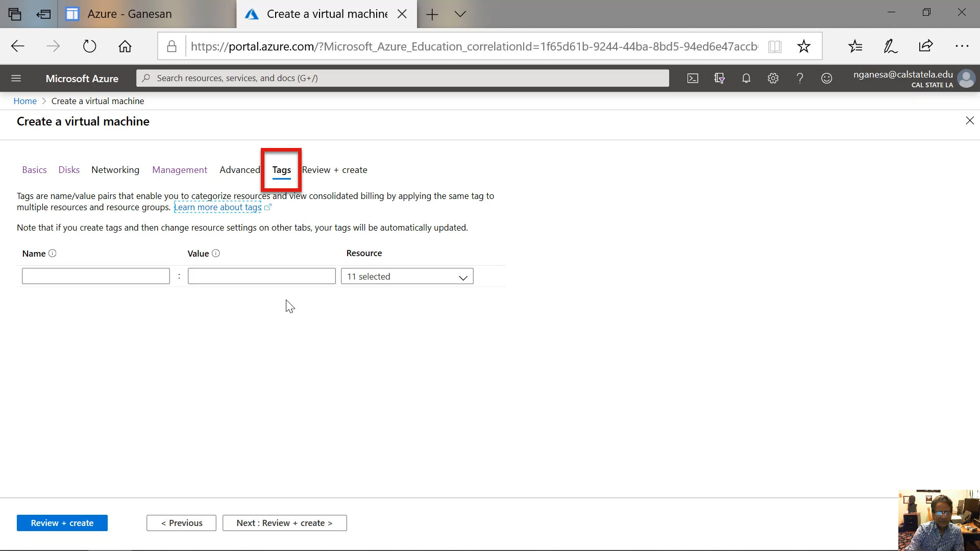Click Directory and subscription filter icon
Image resolution: width=980 pixels, height=551 pixels.
(719, 78)
